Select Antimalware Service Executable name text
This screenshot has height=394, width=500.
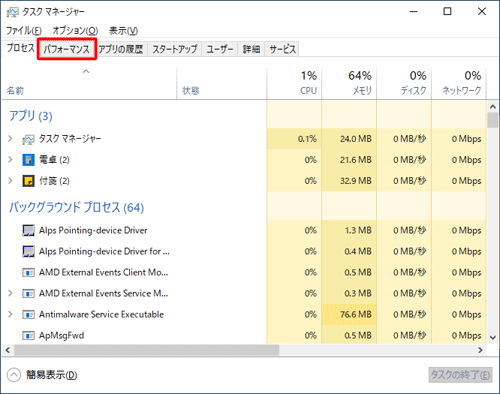pyautogui.click(x=101, y=314)
